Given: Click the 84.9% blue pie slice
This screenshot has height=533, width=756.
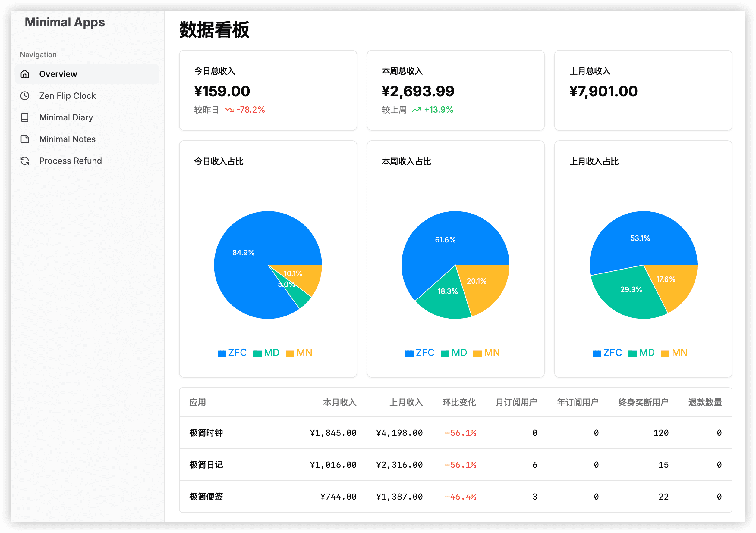Looking at the screenshot, I should point(244,263).
